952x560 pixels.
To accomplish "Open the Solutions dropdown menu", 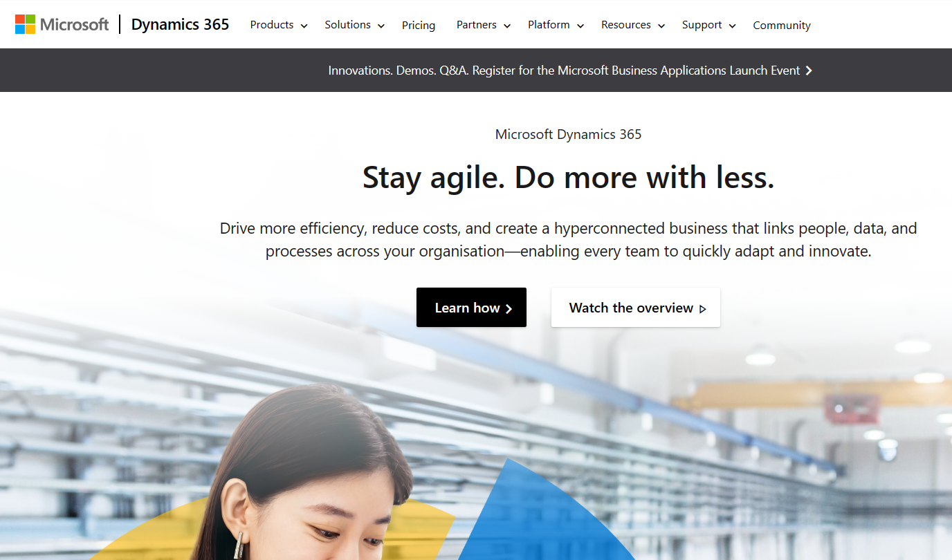I will click(348, 24).
